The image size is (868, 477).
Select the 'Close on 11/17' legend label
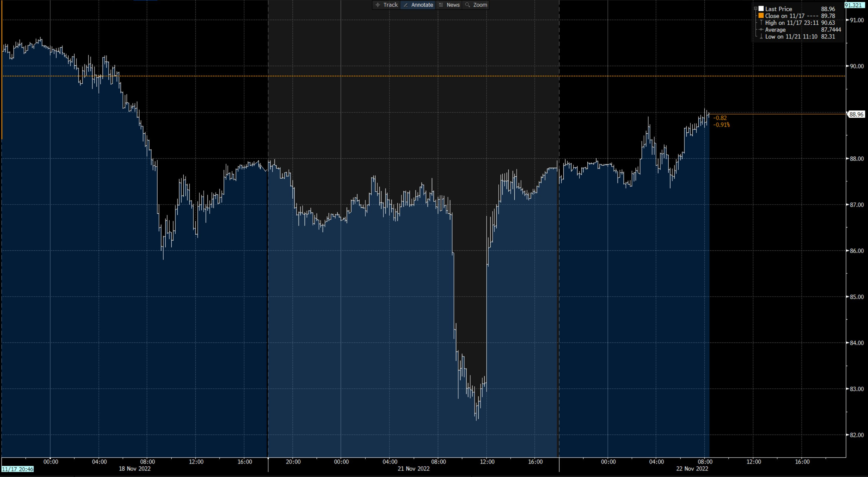(785, 16)
